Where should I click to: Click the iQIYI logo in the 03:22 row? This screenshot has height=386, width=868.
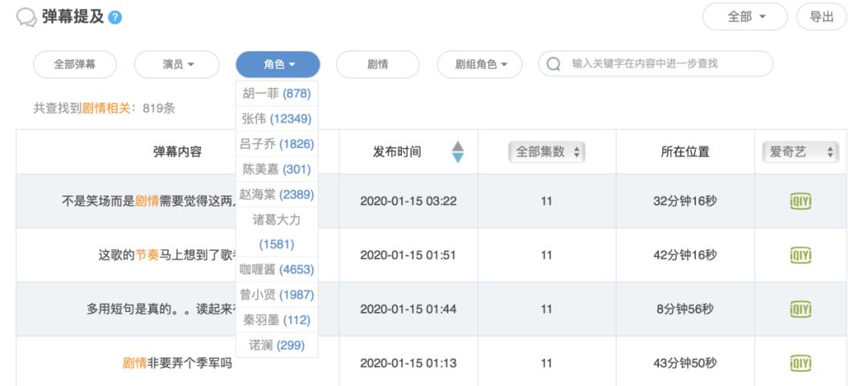[x=800, y=201]
